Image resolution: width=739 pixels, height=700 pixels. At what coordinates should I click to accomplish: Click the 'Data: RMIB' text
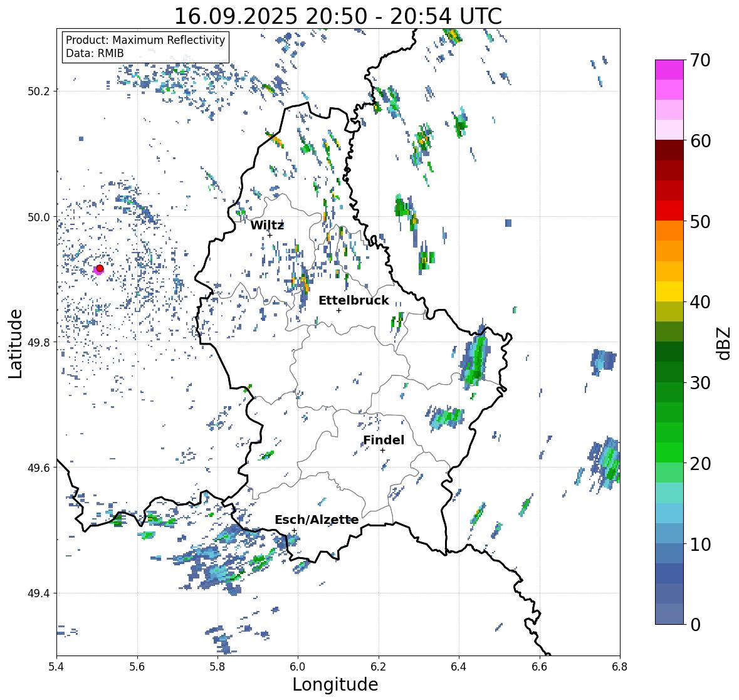(95, 53)
